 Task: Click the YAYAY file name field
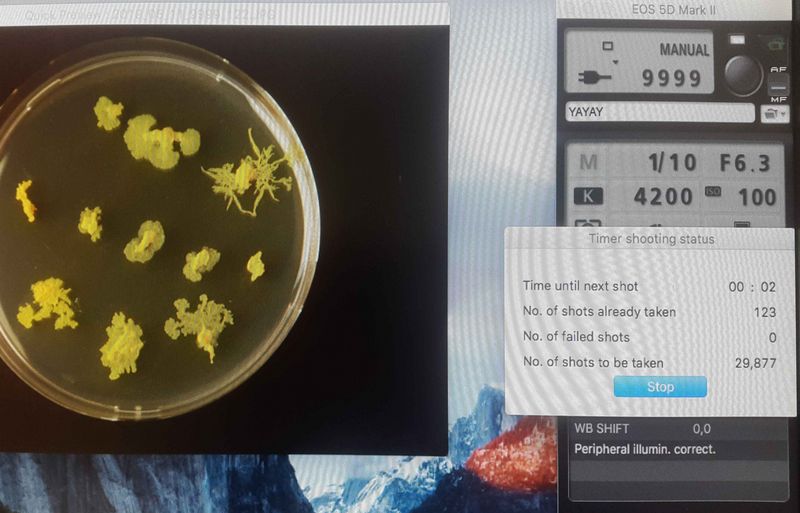tap(660, 112)
